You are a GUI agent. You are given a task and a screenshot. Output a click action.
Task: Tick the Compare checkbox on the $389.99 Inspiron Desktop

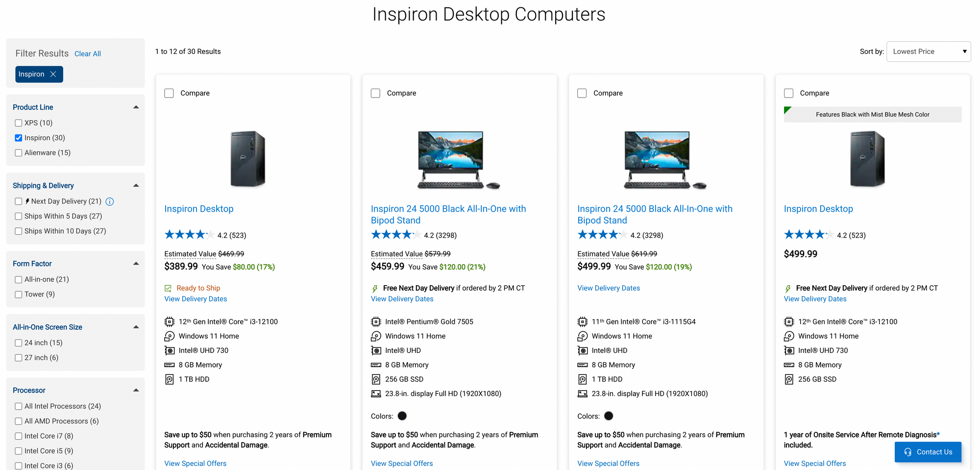coord(169,93)
